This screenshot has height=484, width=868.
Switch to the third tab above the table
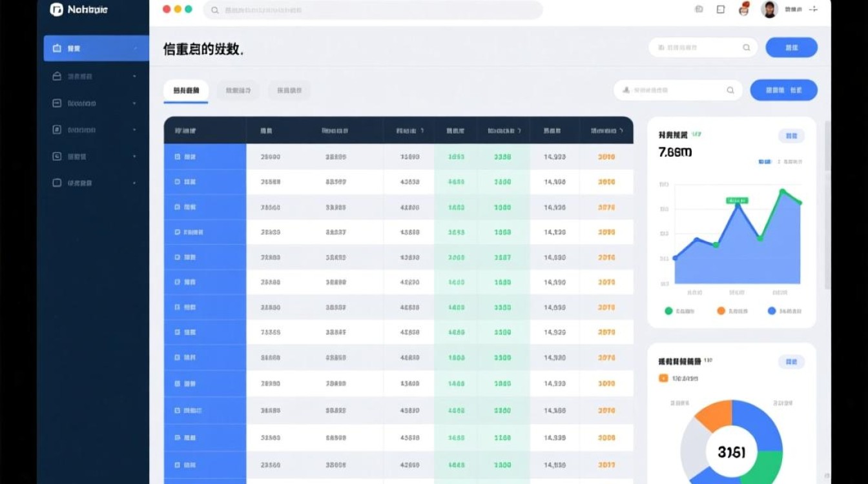pyautogui.click(x=289, y=91)
